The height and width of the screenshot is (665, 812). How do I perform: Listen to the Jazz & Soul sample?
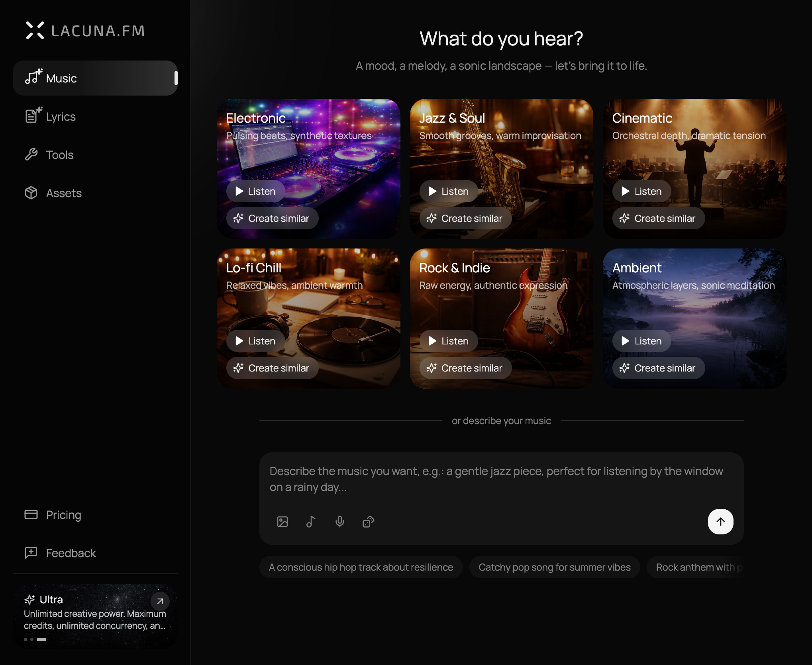(449, 191)
